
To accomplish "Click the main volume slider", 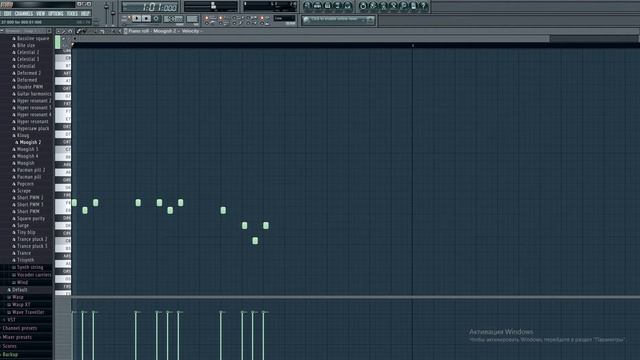I will click(x=107, y=8).
